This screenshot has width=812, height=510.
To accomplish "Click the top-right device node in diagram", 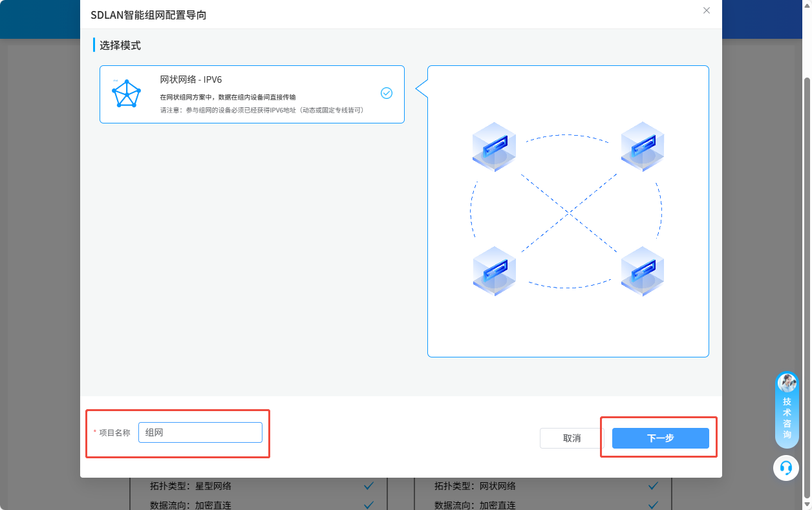I will (643, 147).
